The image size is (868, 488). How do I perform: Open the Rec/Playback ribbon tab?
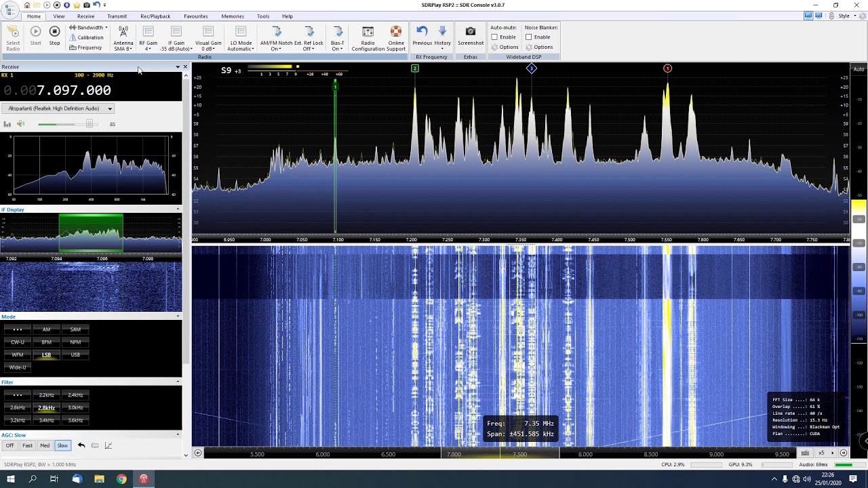(155, 16)
